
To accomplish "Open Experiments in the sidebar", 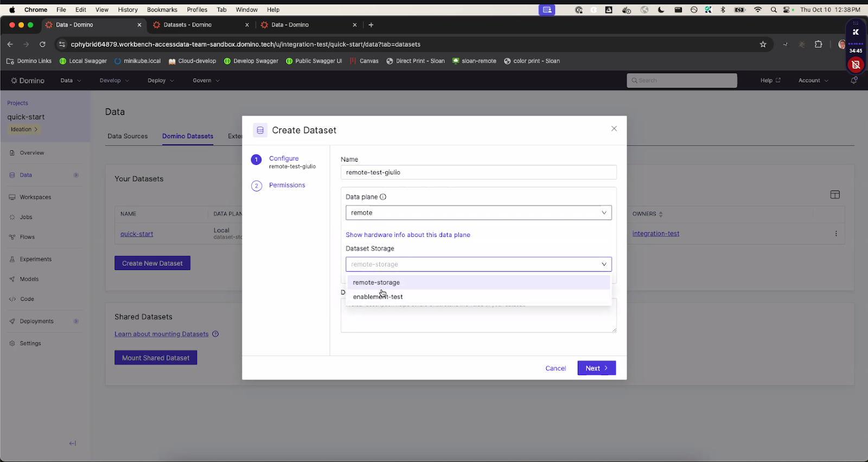I will tap(36, 259).
